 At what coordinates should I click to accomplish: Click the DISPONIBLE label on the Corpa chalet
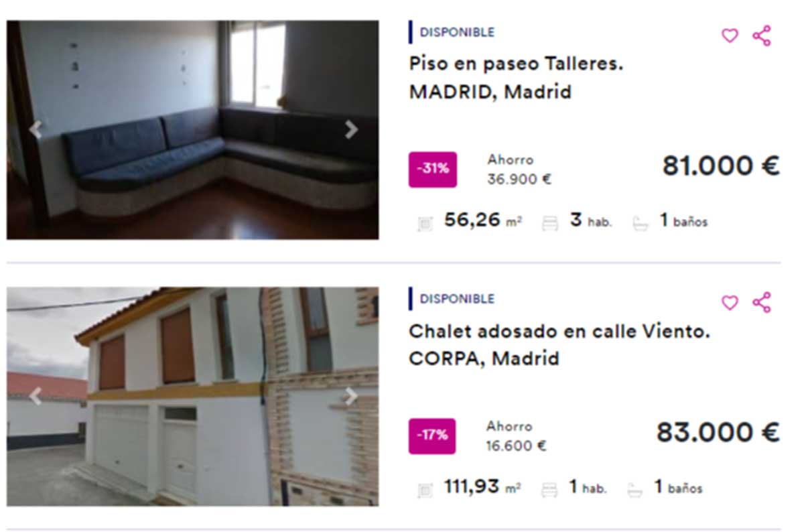(457, 299)
